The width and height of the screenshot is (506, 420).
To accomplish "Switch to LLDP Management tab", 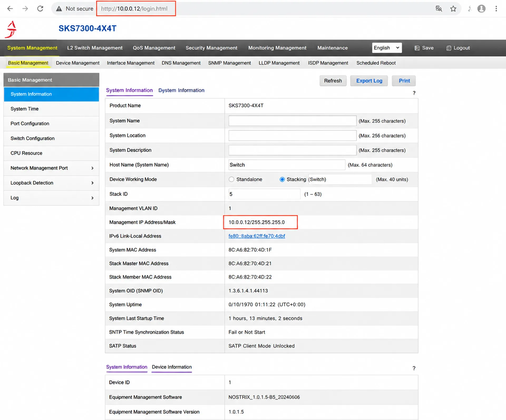I will [x=279, y=63].
